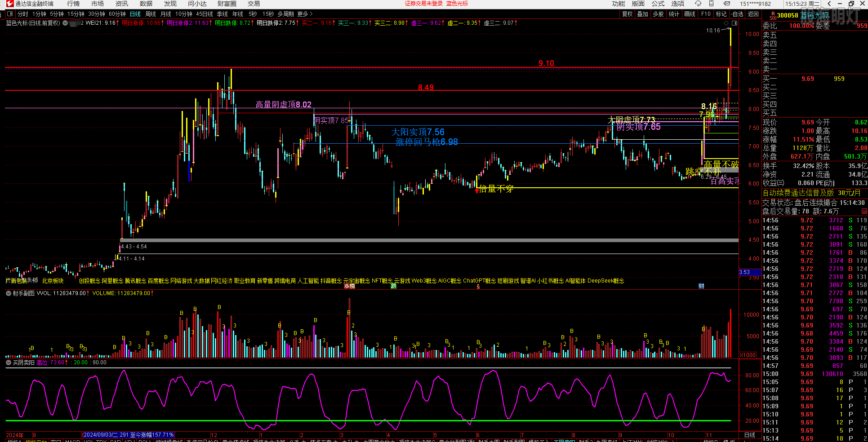This screenshot has width=868, height=442.
Task: Toggle the side panel icon before 分时
Action: coord(10,14)
